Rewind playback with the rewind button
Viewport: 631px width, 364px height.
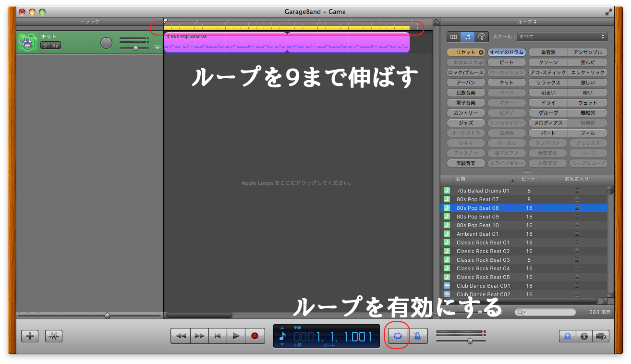(x=181, y=336)
